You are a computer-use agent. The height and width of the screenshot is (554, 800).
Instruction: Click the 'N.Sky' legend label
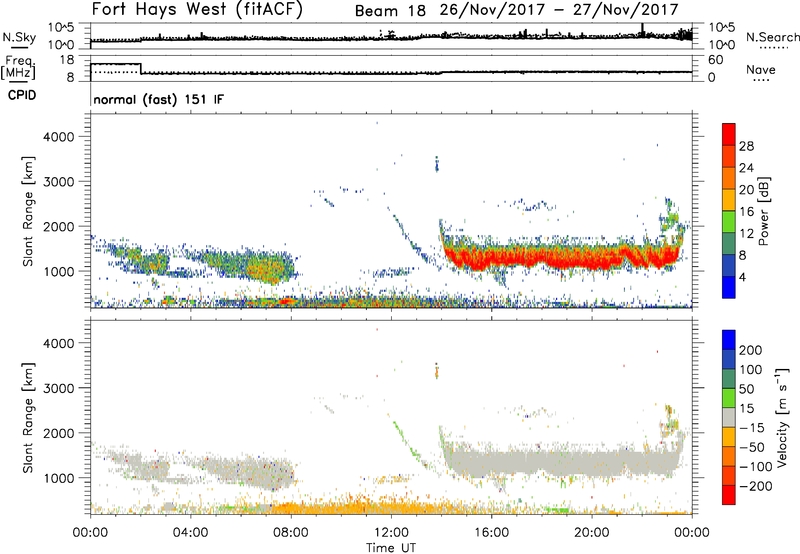[x=19, y=37]
